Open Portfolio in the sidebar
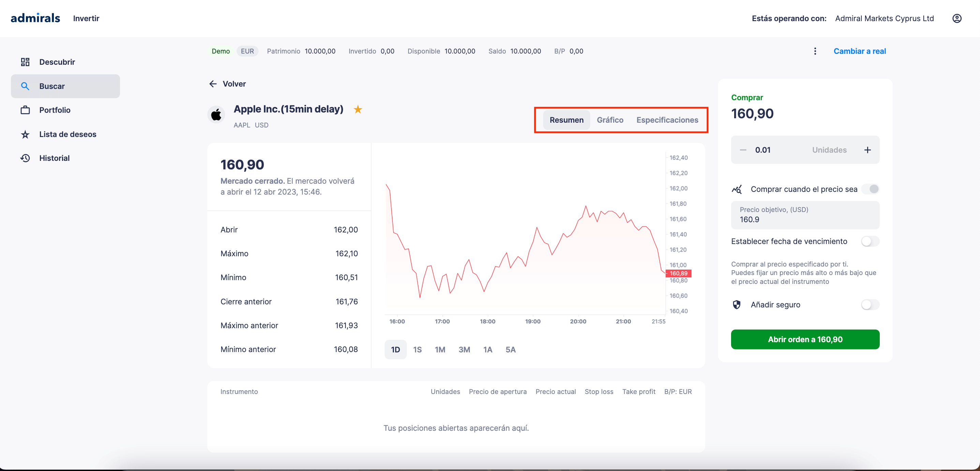The height and width of the screenshot is (471, 980). point(65,110)
